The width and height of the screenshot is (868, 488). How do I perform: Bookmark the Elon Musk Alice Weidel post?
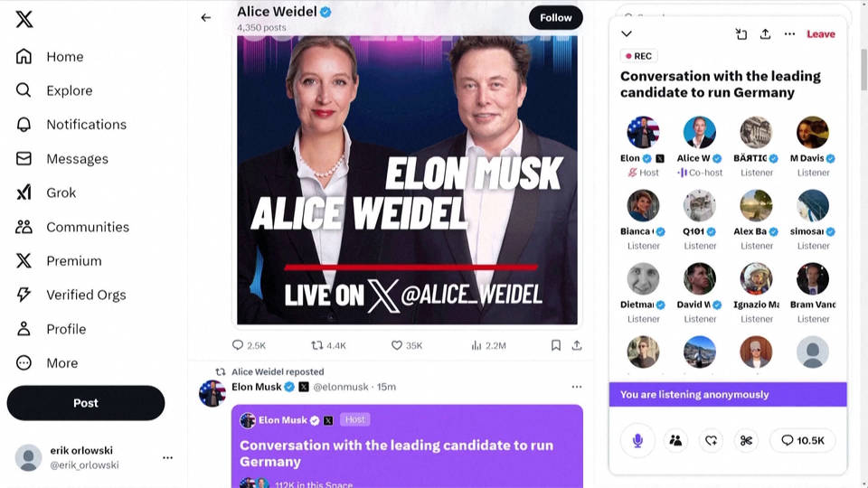coord(556,345)
